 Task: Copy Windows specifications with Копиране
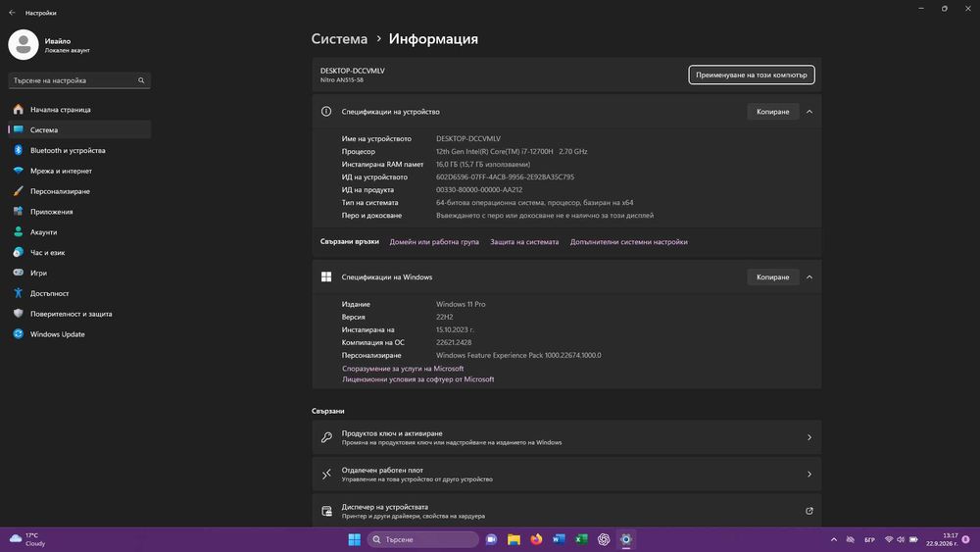[772, 276]
